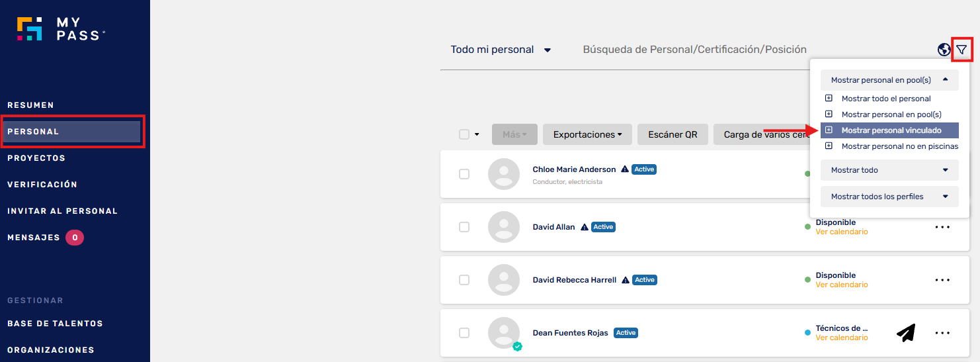This screenshot has width=980, height=362.
Task: Tick the checkbox for Chloe Marie Anderson
Action: coord(464,174)
